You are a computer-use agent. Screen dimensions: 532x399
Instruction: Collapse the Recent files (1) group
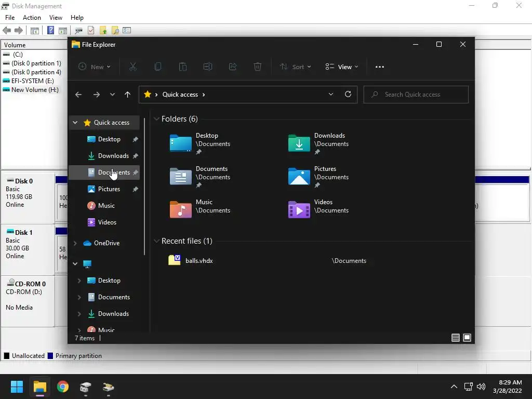tap(156, 241)
